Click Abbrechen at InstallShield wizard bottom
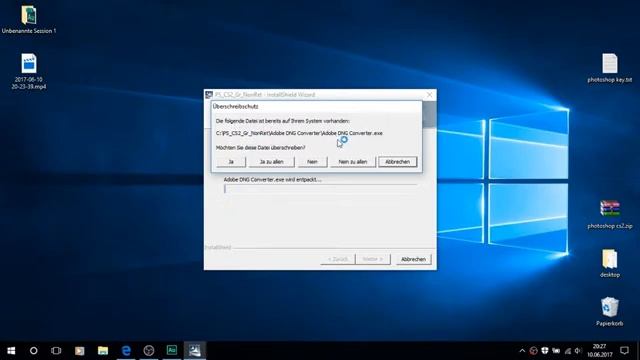This screenshot has width=640, height=360. pyautogui.click(x=413, y=259)
